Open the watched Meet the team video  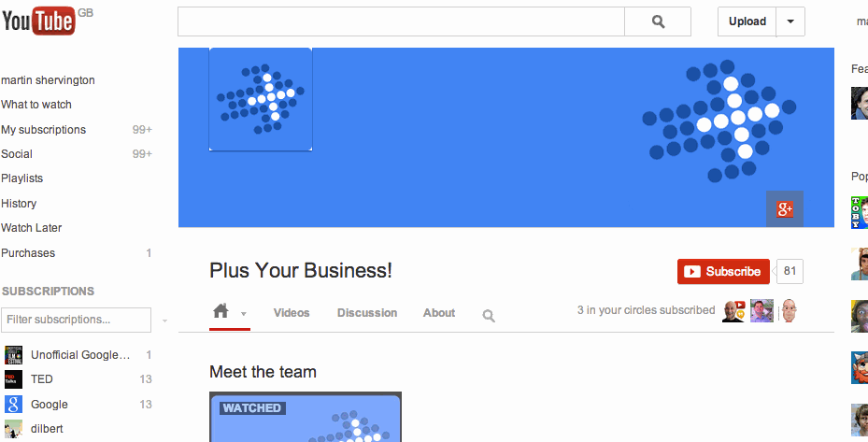[x=306, y=417]
